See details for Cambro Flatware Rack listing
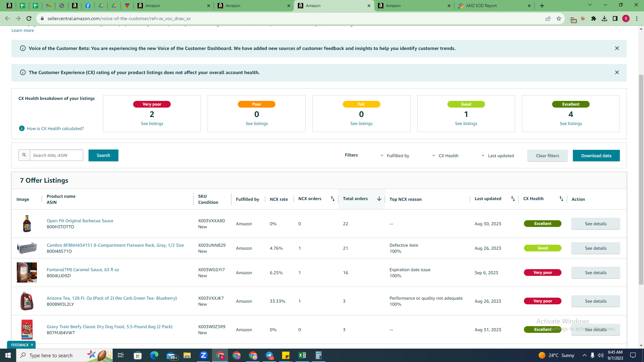The image size is (644, 362). point(595,248)
